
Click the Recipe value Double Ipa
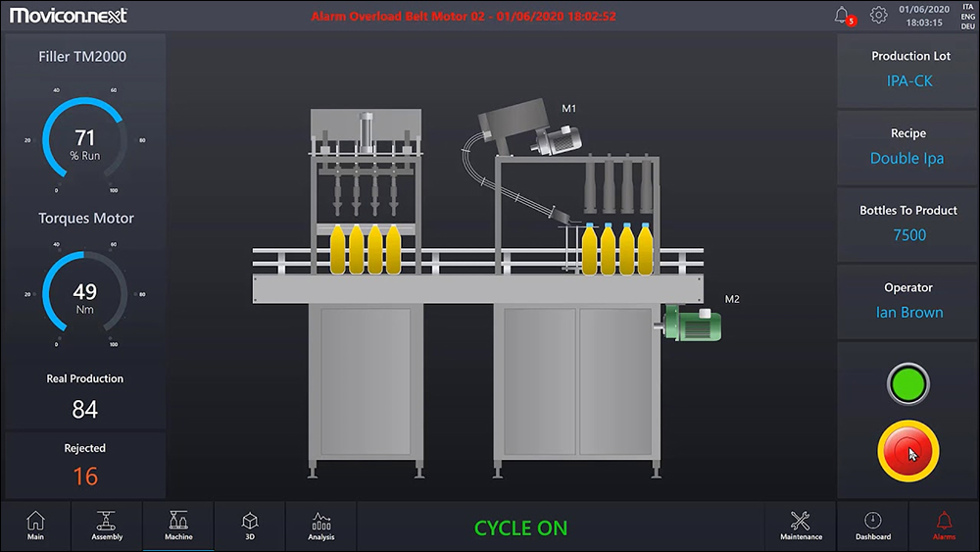click(x=906, y=159)
